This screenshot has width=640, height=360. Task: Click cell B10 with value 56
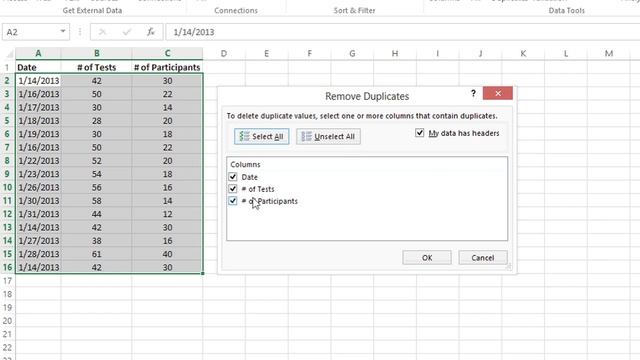click(96, 187)
